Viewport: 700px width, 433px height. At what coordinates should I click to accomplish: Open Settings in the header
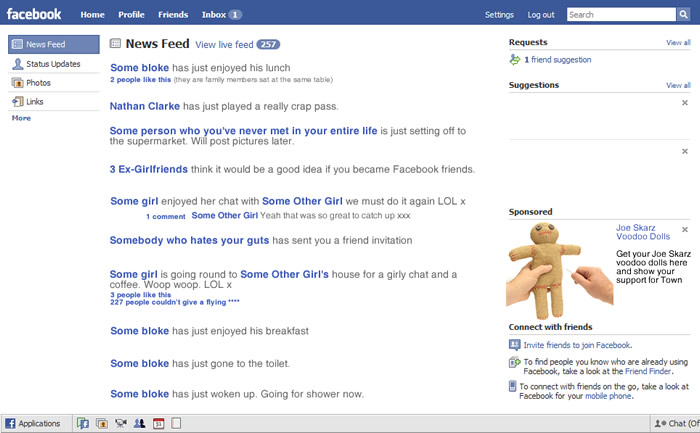pos(499,15)
